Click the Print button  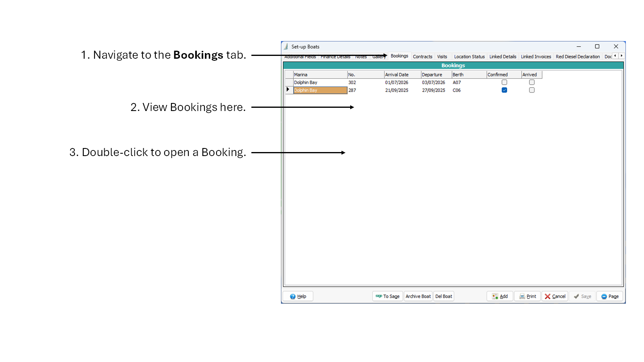[527, 296]
